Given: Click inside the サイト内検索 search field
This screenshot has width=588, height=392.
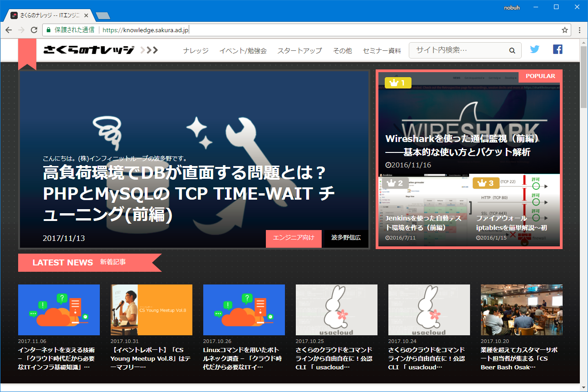Looking at the screenshot, I should tap(454, 50).
